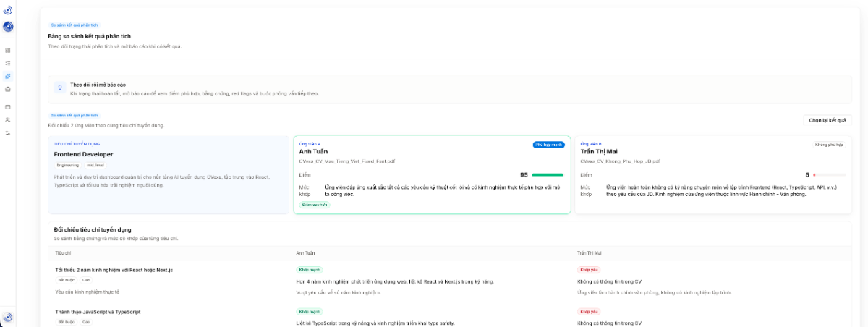Image resolution: width=868 pixels, height=327 pixels.
Task: Click criterion Tối thiểu 2 năm kinh nghiệm
Action: (x=114, y=270)
